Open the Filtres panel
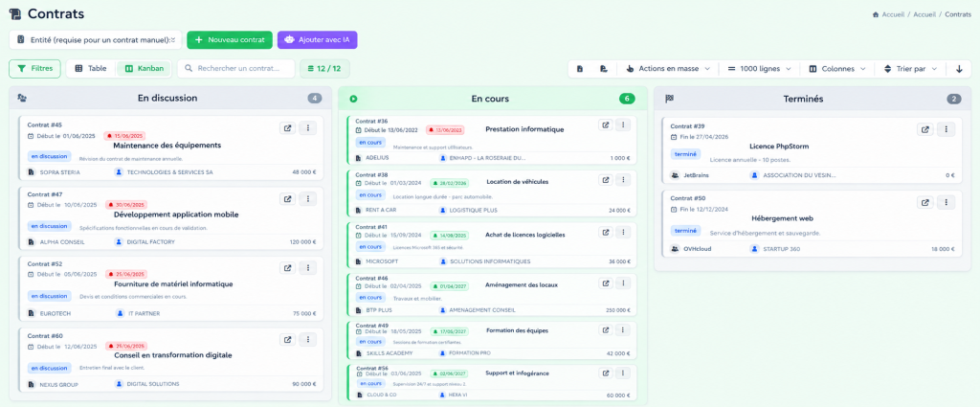 pos(35,69)
